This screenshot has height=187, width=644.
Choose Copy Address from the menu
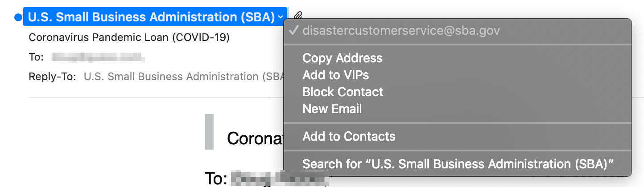343,58
